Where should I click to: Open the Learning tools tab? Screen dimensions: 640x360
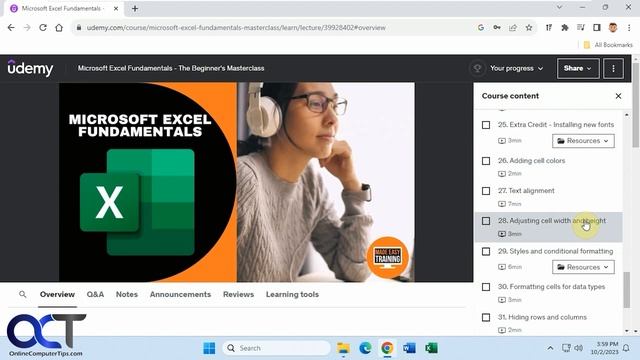point(292,294)
